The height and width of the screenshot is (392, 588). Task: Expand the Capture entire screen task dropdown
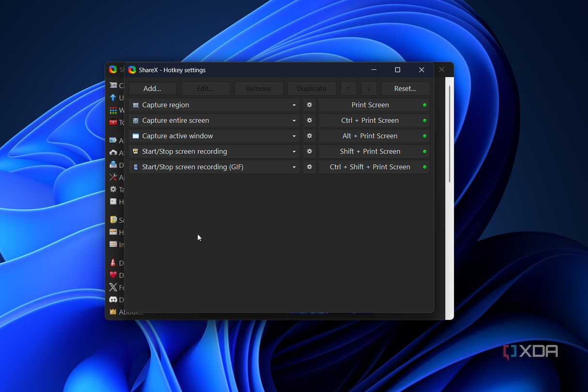pos(294,121)
